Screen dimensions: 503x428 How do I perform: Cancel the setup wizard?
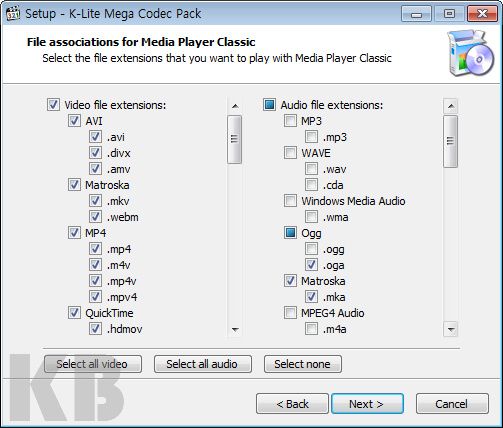point(452,404)
